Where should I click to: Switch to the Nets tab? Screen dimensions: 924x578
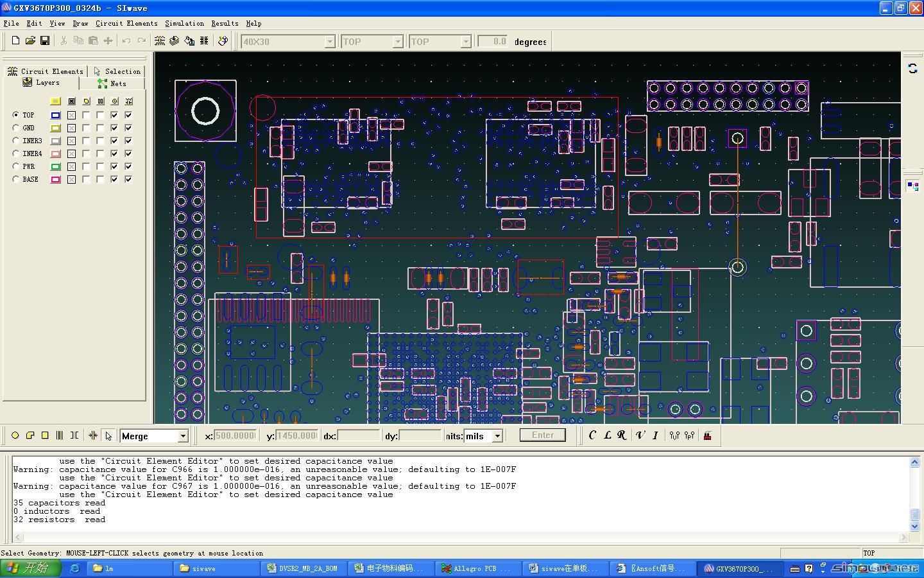point(112,83)
